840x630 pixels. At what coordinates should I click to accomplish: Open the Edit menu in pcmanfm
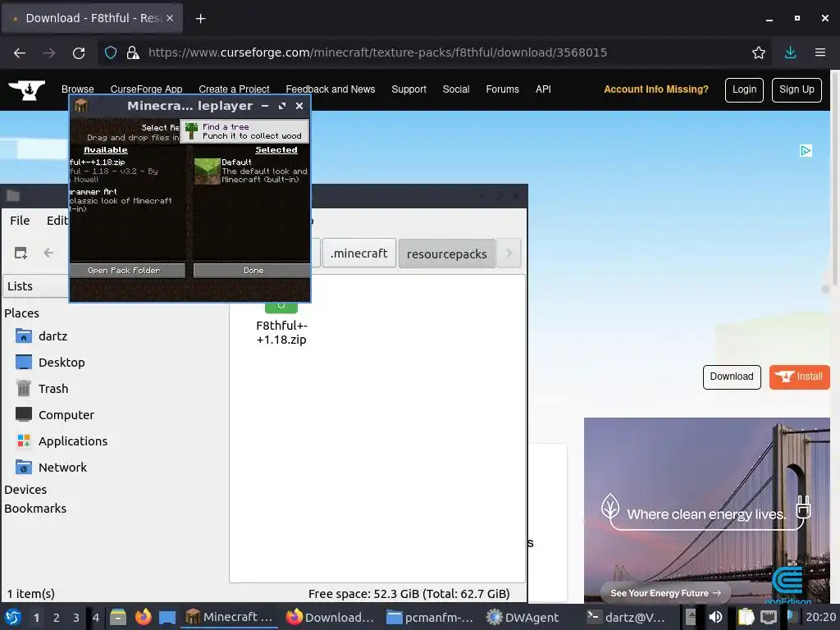[57, 221]
